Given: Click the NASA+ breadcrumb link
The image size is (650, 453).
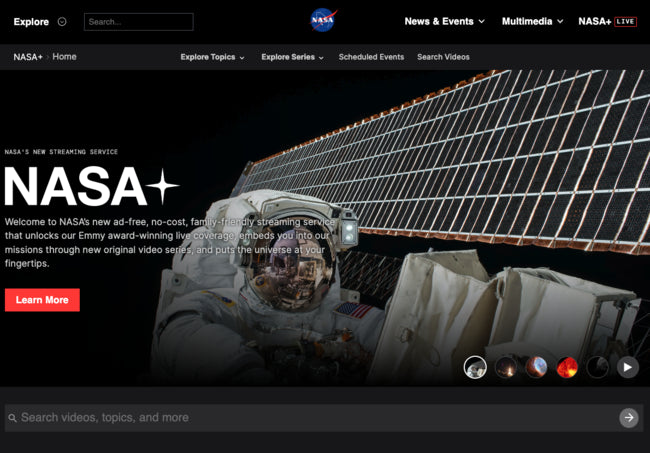Looking at the screenshot, I should click(28, 57).
